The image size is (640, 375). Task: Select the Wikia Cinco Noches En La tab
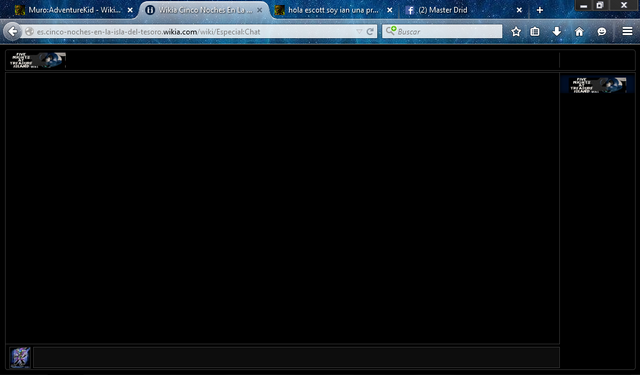pos(204,10)
